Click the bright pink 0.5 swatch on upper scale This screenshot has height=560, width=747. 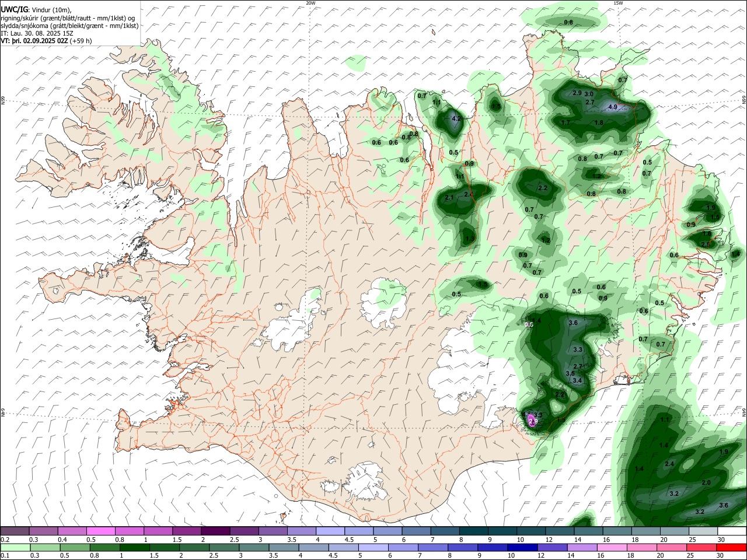pos(100,531)
